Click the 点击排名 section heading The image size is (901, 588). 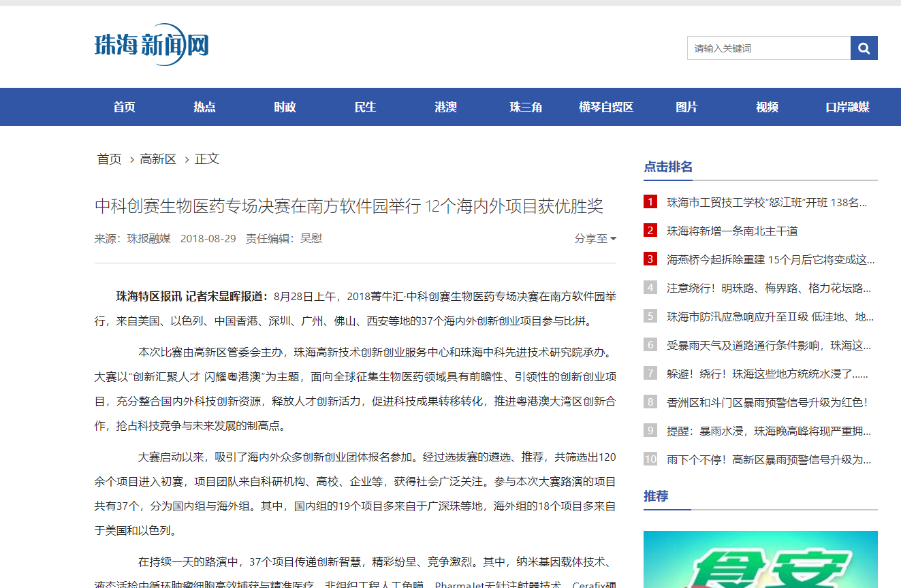pyautogui.click(x=668, y=167)
